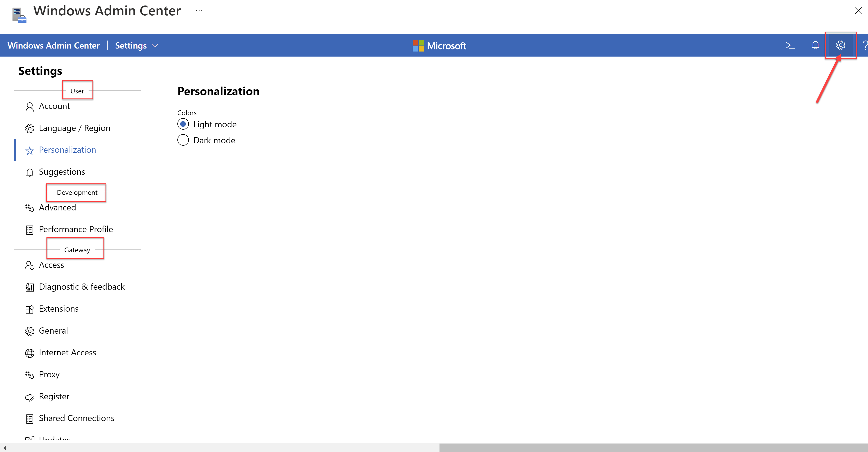Click the Shared Connections table icon
Image resolution: width=868 pixels, height=452 pixels.
pos(30,418)
